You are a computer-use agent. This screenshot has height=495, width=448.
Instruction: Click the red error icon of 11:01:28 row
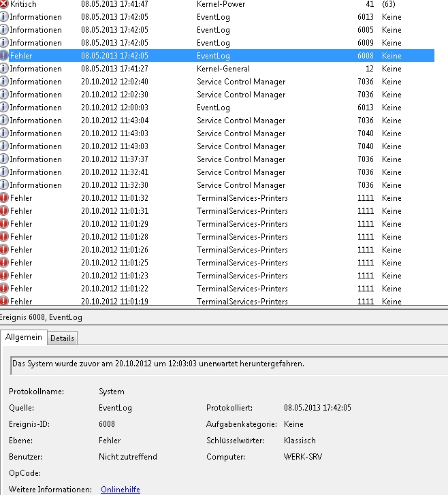pos(4,237)
